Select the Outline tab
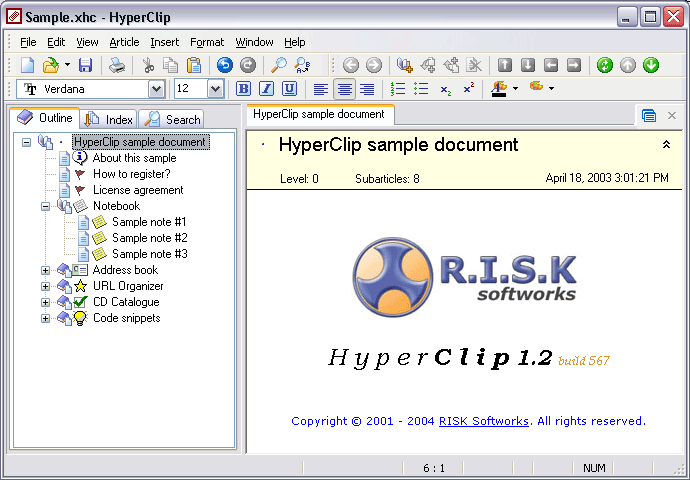 (x=44, y=118)
